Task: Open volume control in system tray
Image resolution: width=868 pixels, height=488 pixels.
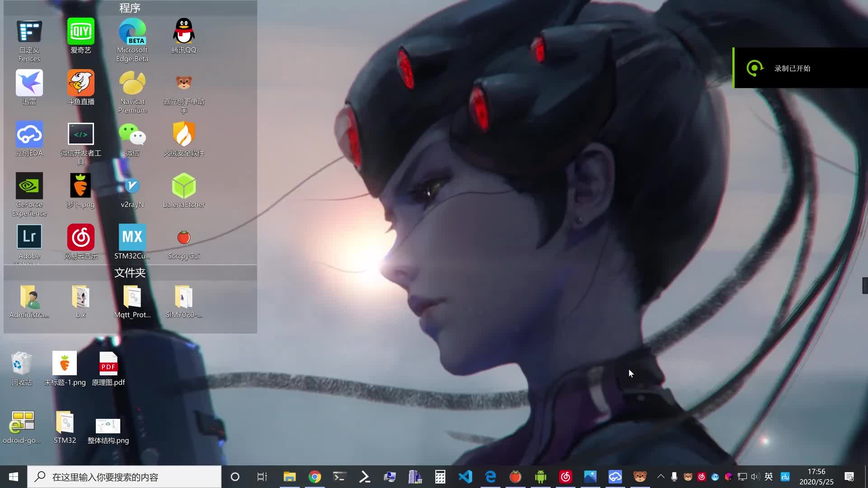Action: point(755,477)
